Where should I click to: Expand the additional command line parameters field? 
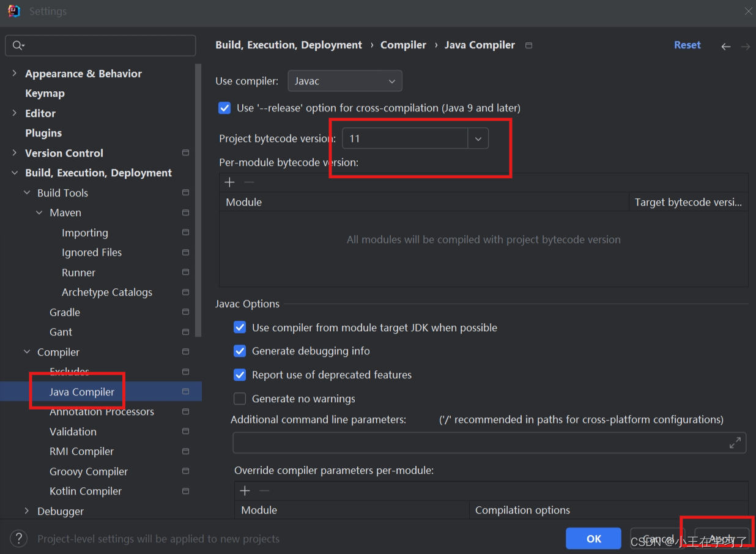(735, 443)
